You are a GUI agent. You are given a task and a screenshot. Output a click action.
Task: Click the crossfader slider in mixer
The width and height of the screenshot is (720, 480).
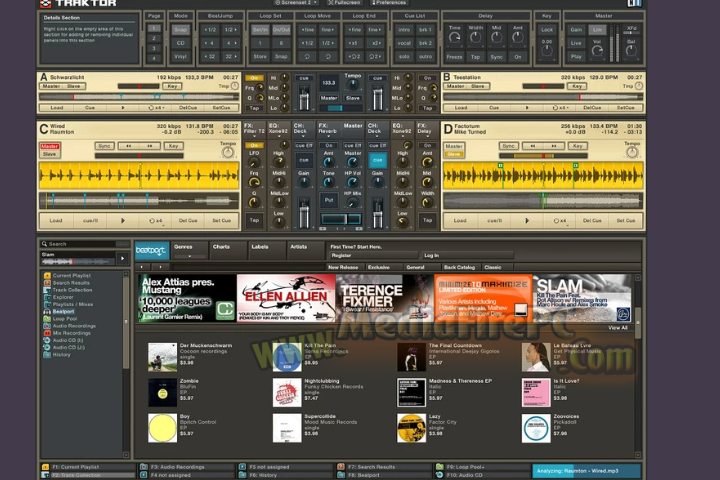(341, 219)
